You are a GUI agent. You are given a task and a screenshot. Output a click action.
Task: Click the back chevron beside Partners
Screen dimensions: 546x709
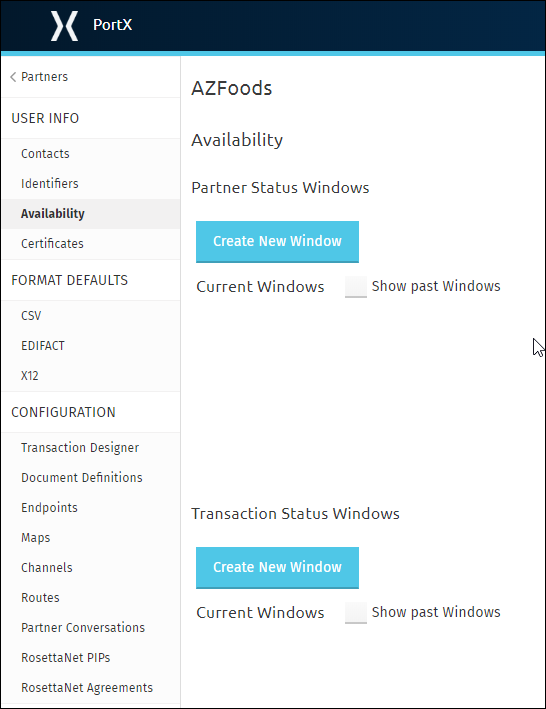tap(13, 77)
